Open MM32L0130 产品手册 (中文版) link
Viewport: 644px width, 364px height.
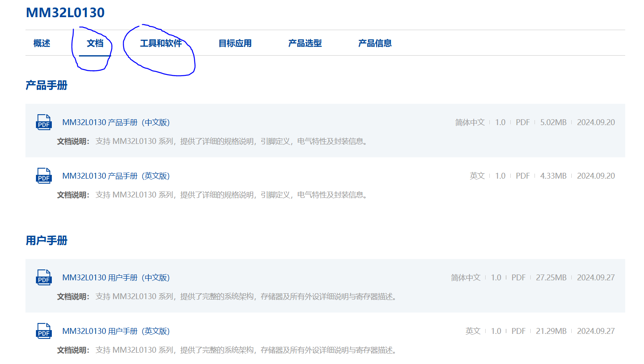click(116, 123)
